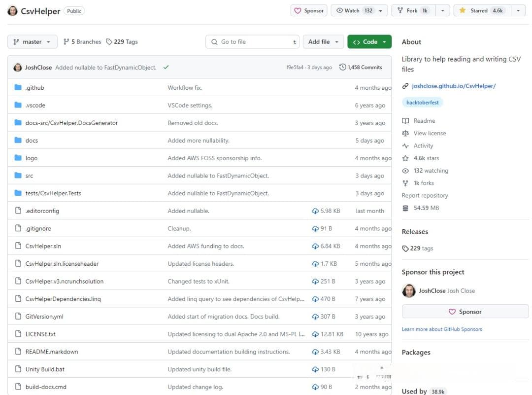Click download icon beside 470 B
532x395 pixels.
[x=315, y=299]
